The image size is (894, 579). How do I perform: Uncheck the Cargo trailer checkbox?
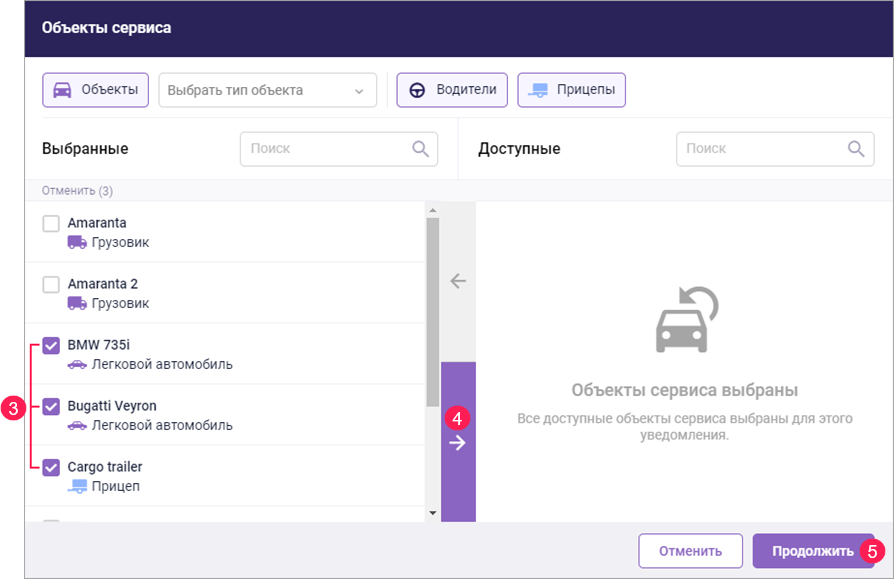[51, 467]
